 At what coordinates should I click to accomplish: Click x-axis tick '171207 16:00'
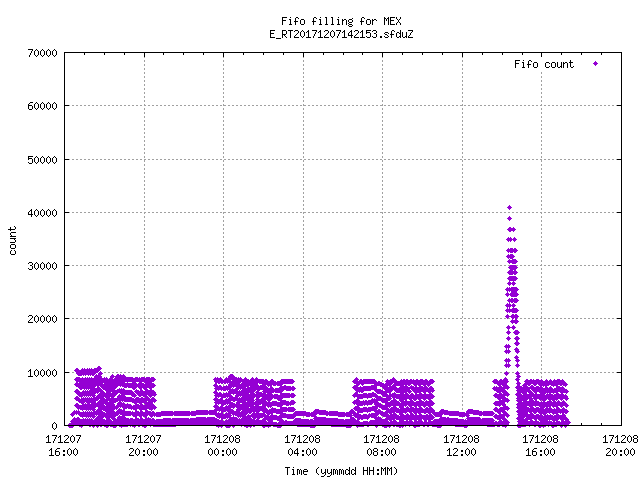pyautogui.click(x=63, y=446)
